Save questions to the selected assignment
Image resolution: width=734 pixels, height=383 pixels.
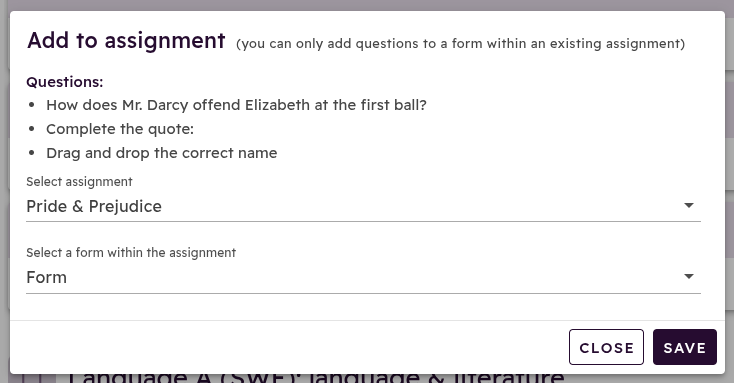(684, 347)
